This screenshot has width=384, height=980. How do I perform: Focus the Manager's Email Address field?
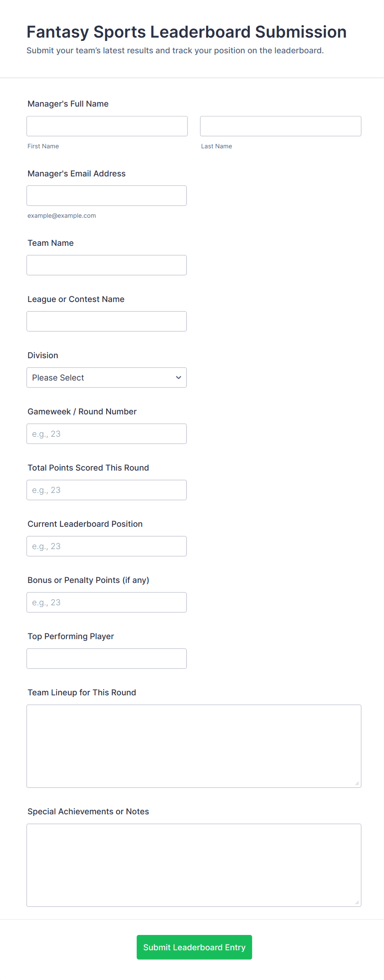coord(107,195)
